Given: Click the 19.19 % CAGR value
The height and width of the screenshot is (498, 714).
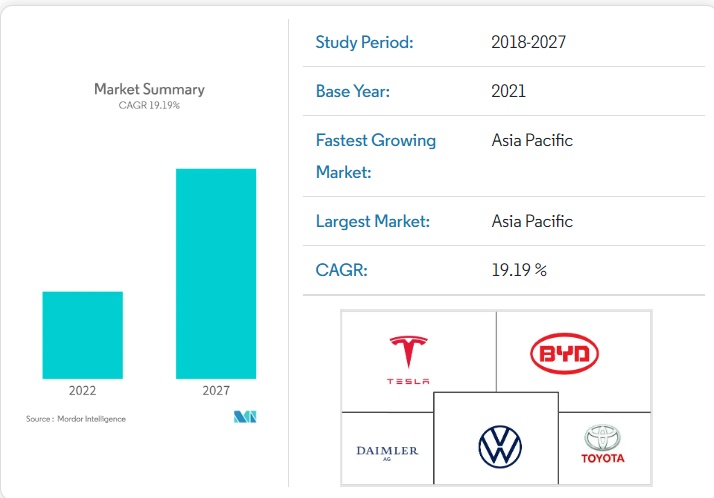Looking at the screenshot, I should coord(519,270).
